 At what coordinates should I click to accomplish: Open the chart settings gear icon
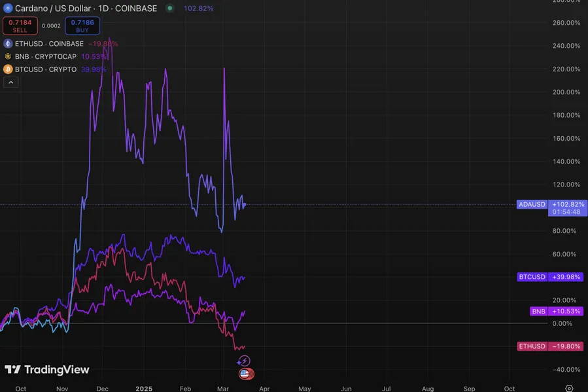click(569, 388)
